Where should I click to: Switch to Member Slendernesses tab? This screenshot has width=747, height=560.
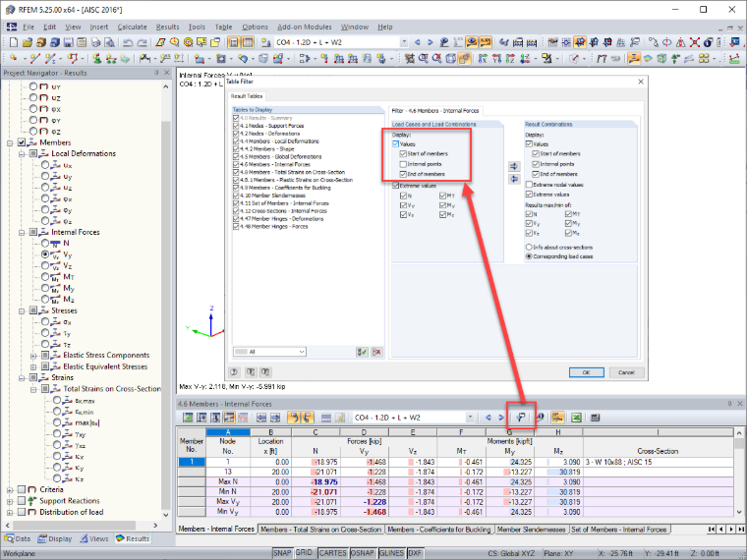point(531,530)
